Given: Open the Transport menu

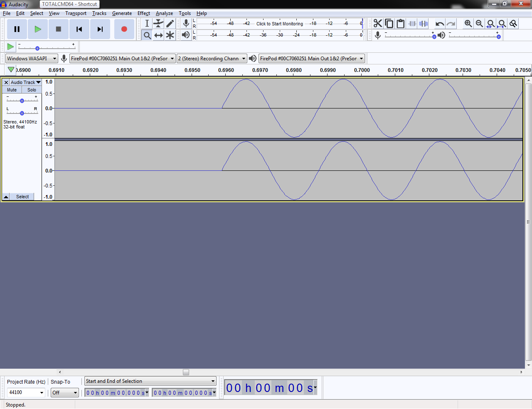Looking at the screenshot, I should point(76,13).
